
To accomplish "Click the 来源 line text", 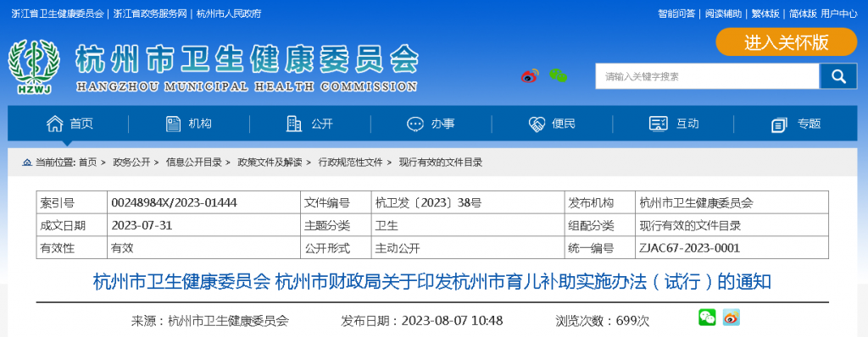I will click(x=210, y=320).
